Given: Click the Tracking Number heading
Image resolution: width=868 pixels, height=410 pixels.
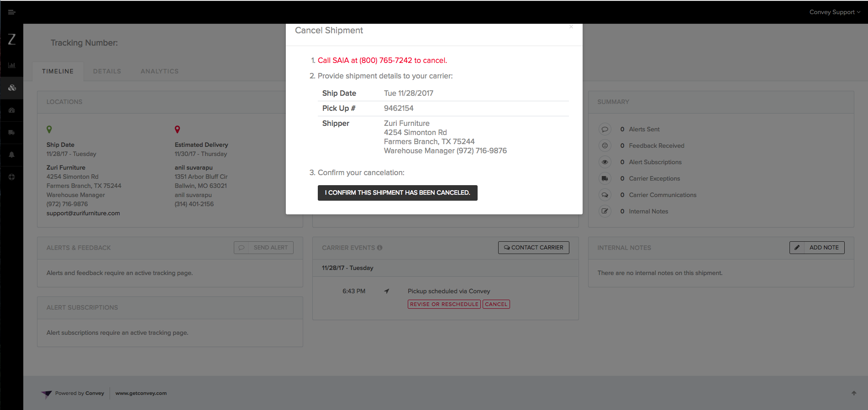Looking at the screenshot, I should coord(84,43).
